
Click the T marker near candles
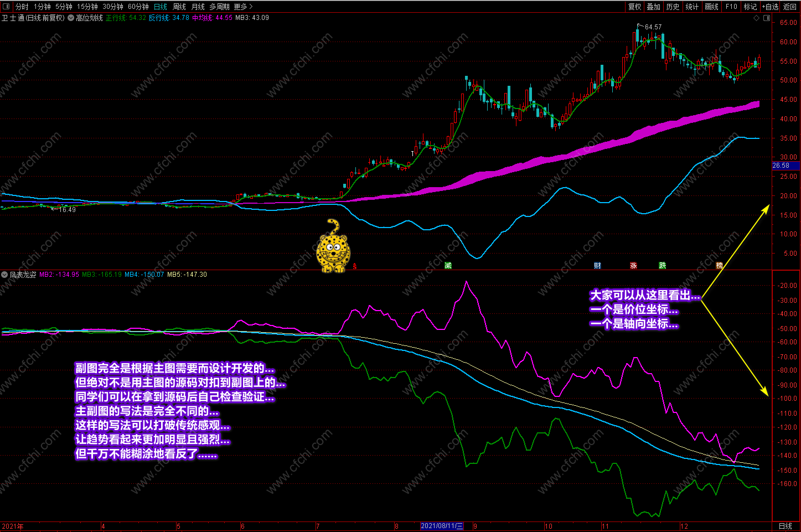[x=412, y=153]
